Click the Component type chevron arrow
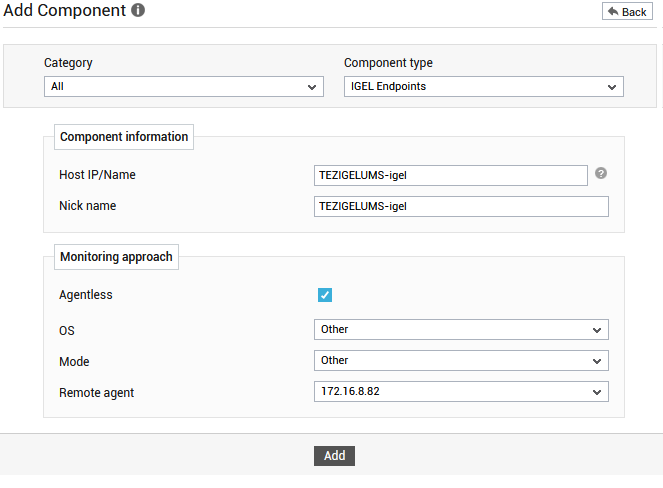 pos(611,88)
